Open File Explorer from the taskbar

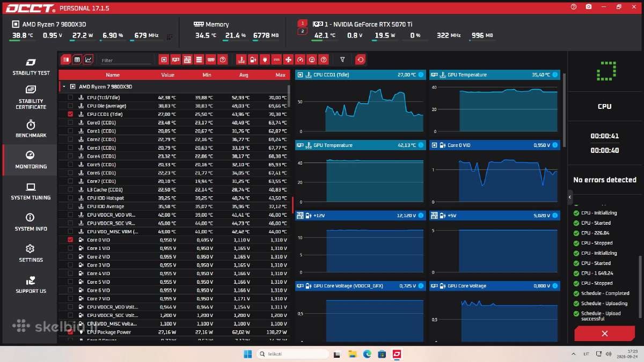pos(353,354)
